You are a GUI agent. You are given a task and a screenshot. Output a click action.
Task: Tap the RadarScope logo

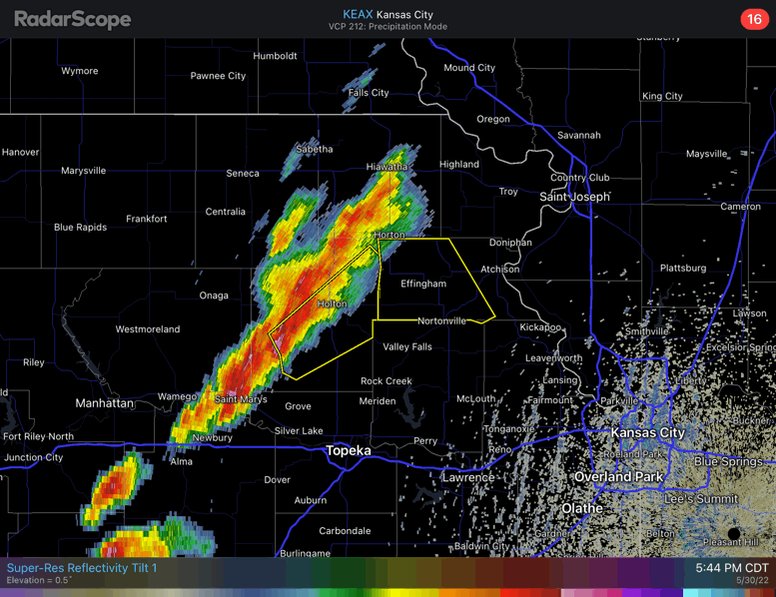point(72,20)
